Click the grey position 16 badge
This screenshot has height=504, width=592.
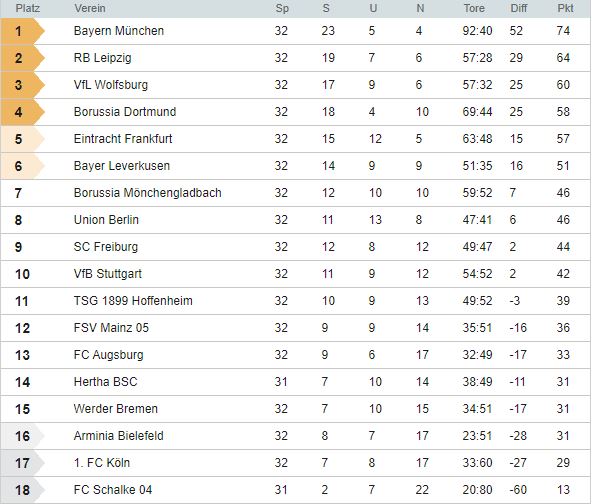(23, 436)
